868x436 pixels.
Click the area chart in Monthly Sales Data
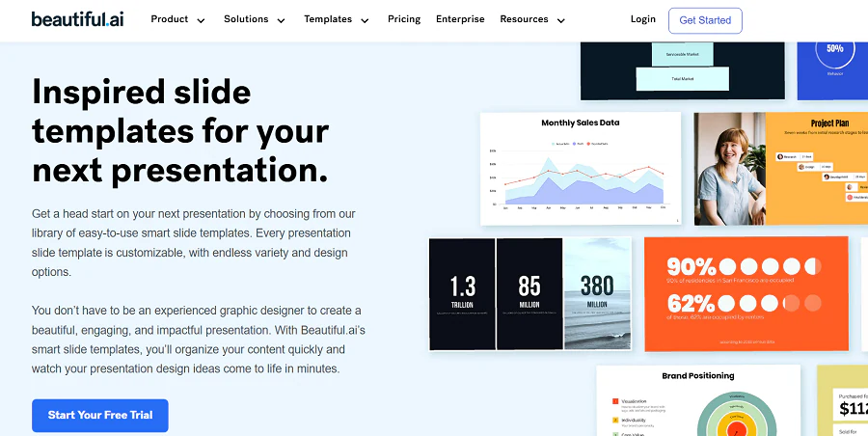(x=581, y=179)
